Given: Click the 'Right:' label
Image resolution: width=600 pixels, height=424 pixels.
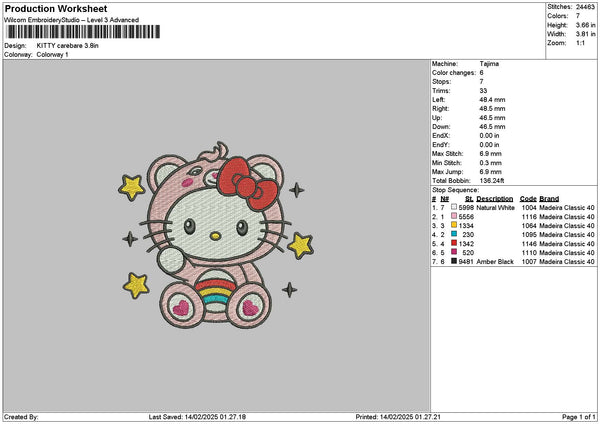Looking at the screenshot, I should point(440,109).
